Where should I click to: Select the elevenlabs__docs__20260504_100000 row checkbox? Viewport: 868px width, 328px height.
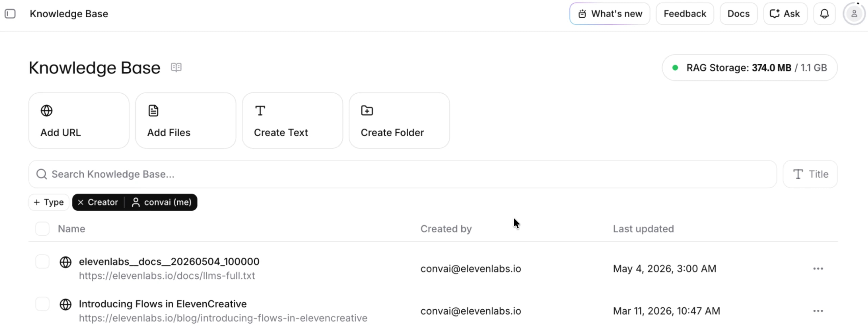click(42, 262)
